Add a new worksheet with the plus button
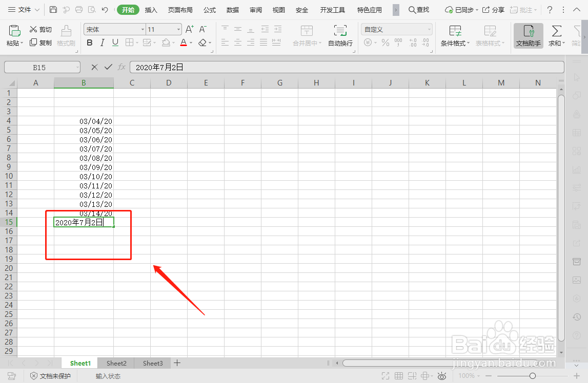Viewport: 588px width, 383px height. [177, 363]
